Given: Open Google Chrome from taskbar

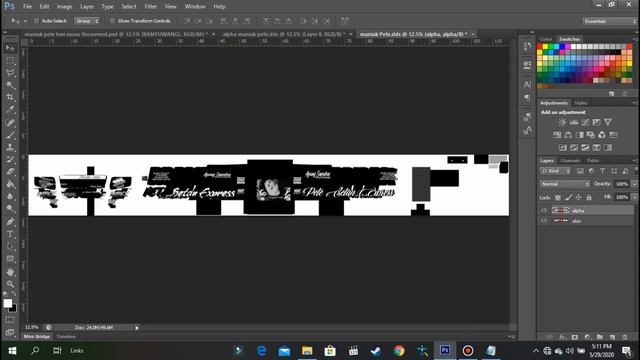Looking at the screenshot, I should [x=399, y=351].
